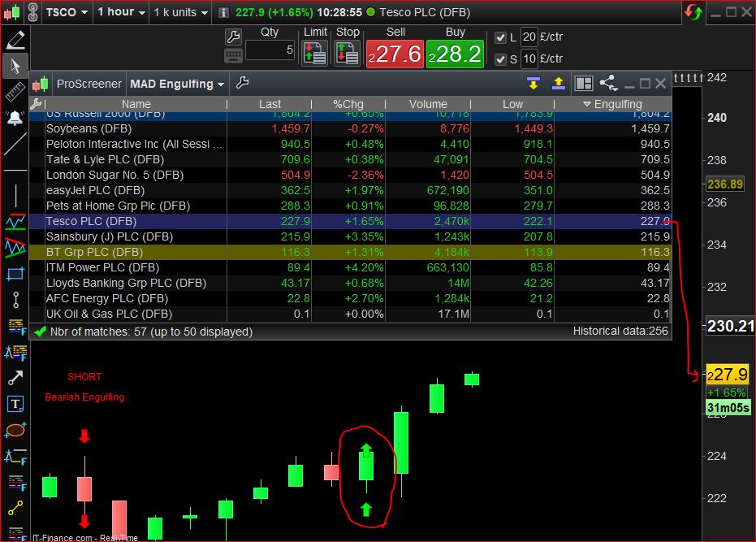Click the ProScreener title label
The width and height of the screenshot is (756, 542).
(x=89, y=84)
